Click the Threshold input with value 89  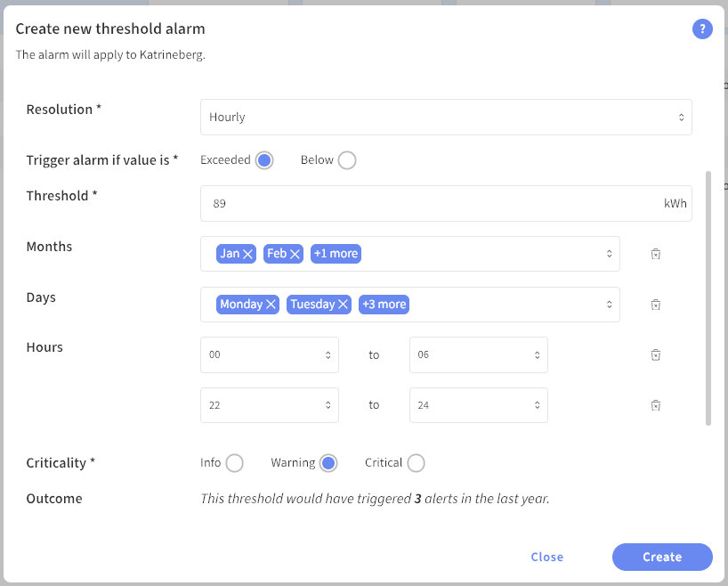tap(446, 204)
